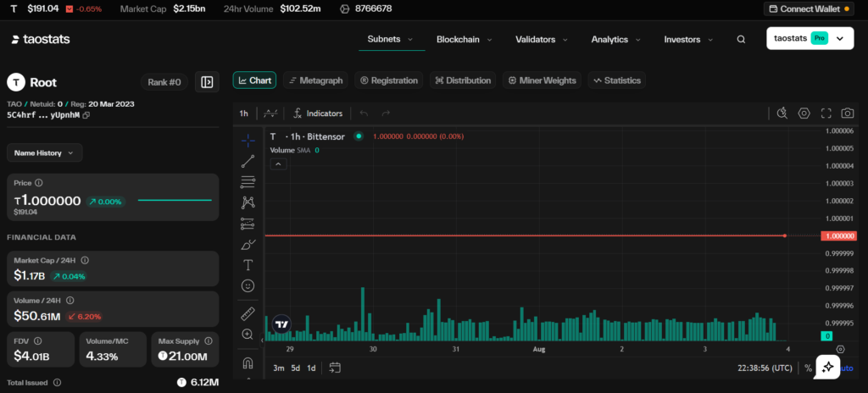Show info for Price label
Screen dimensions: 868x393
[x=39, y=183]
